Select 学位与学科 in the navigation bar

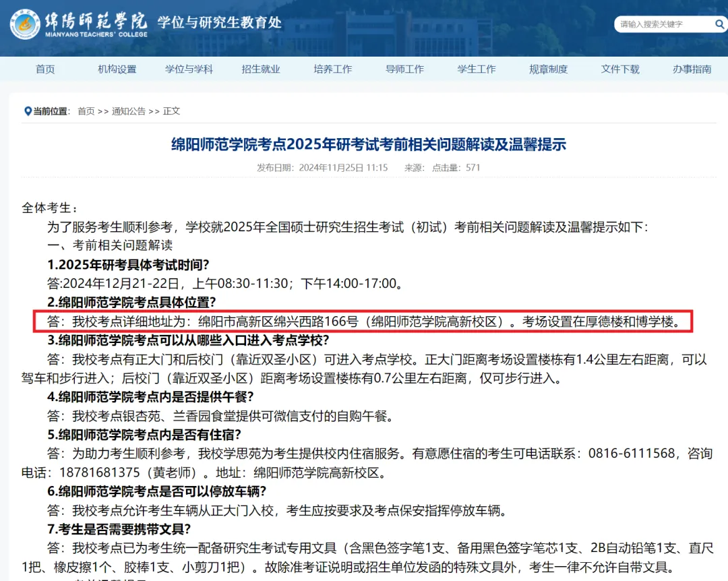coord(189,69)
